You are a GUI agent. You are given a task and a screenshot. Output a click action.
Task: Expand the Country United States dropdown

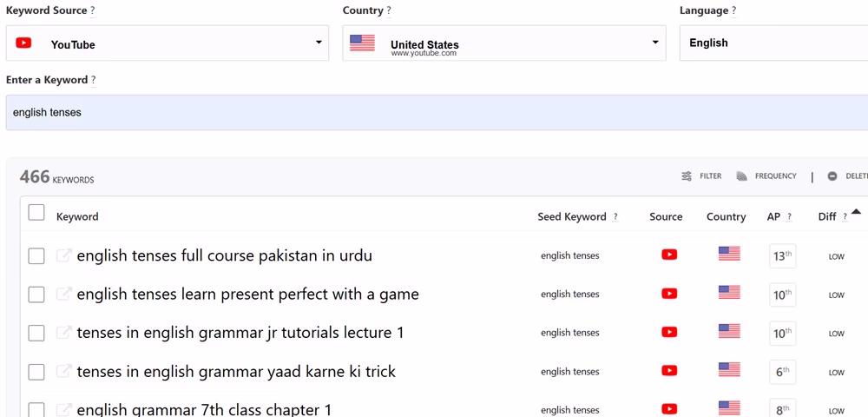tap(504, 43)
